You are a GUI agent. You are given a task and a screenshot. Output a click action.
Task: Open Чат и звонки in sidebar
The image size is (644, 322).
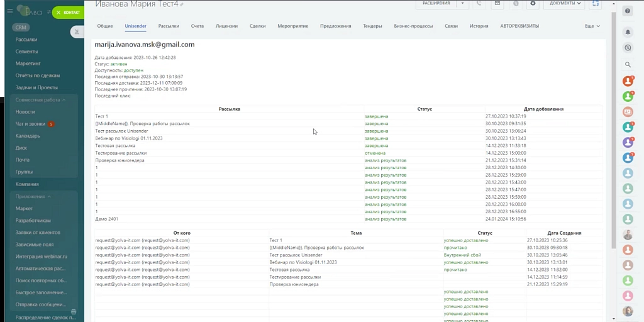point(30,124)
